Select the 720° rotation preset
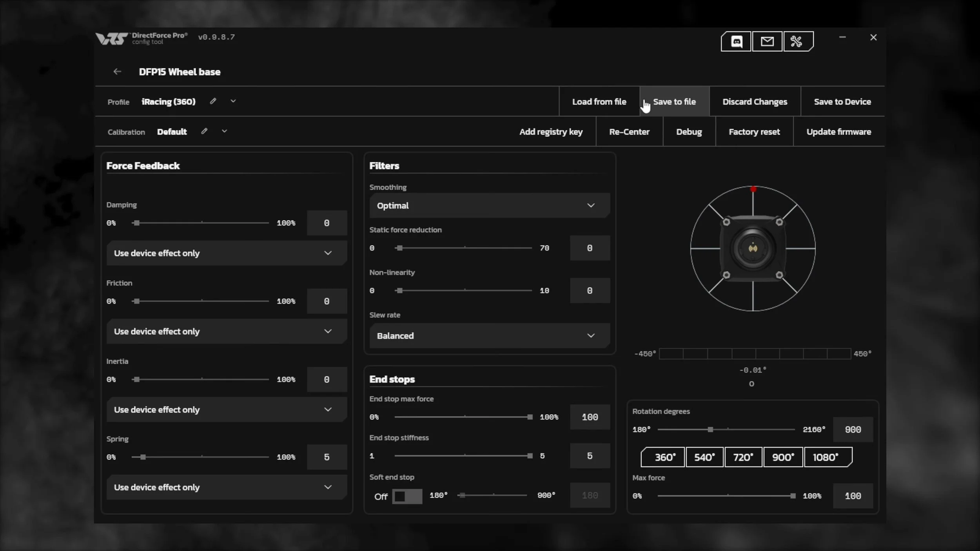This screenshot has width=980, height=551. [743, 457]
